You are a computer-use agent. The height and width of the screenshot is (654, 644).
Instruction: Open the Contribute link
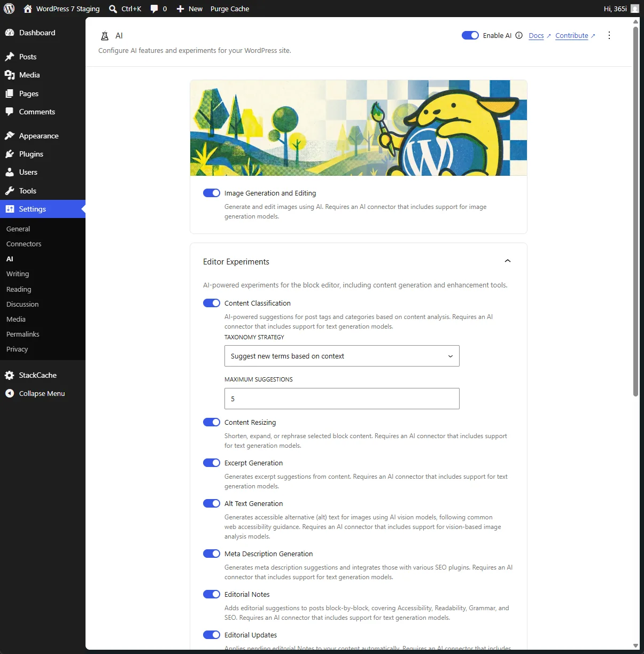[x=575, y=36]
